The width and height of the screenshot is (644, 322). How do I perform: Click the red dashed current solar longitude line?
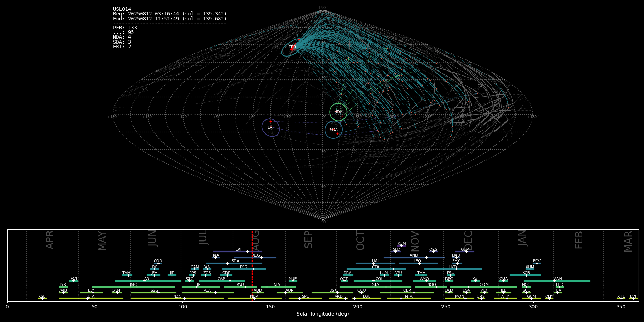[252, 265]
